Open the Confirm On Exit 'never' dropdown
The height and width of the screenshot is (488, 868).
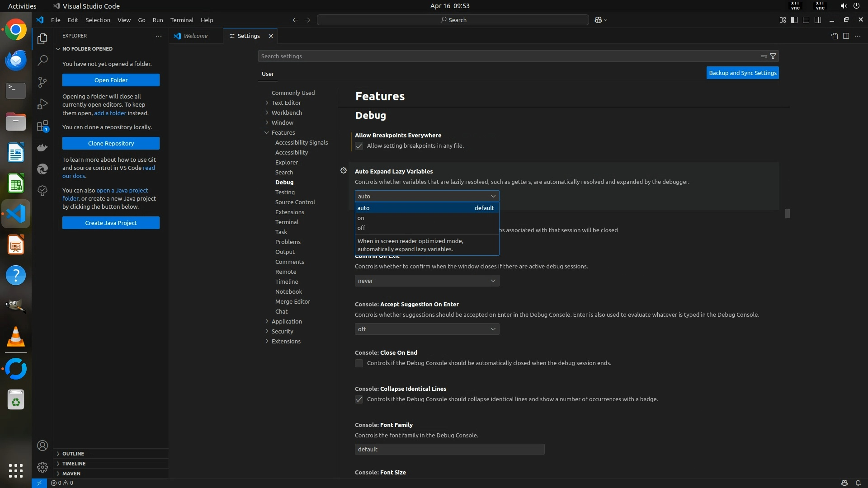click(x=427, y=281)
